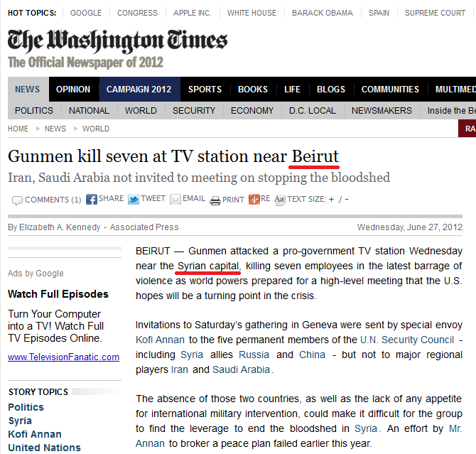Open the More sharing options icon
476x454 pixels.
point(254,200)
